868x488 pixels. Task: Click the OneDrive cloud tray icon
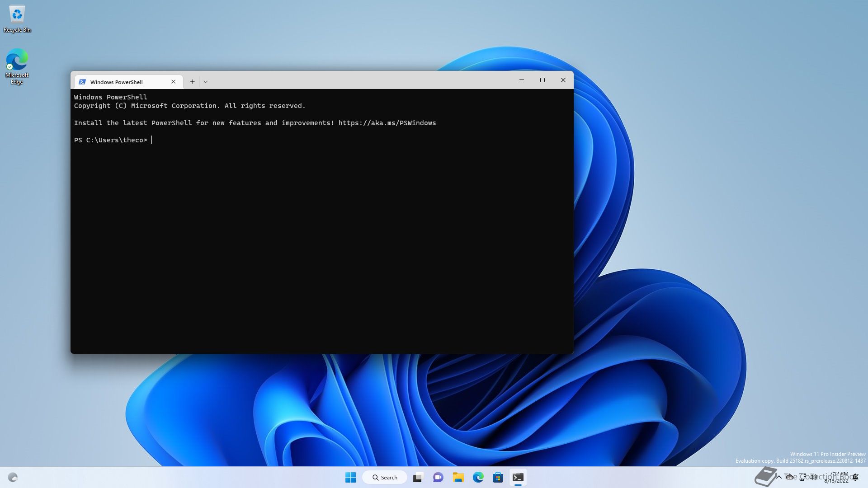pyautogui.click(x=790, y=477)
